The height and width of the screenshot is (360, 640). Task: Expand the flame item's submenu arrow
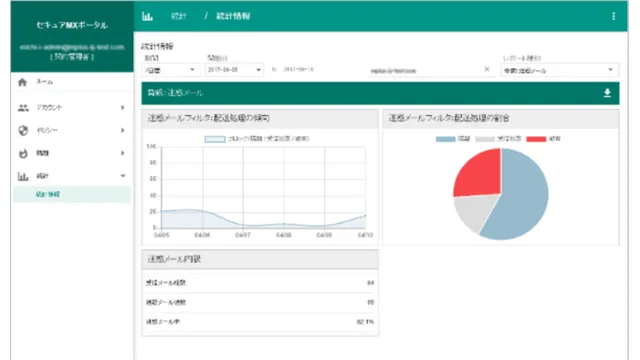[122, 153]
